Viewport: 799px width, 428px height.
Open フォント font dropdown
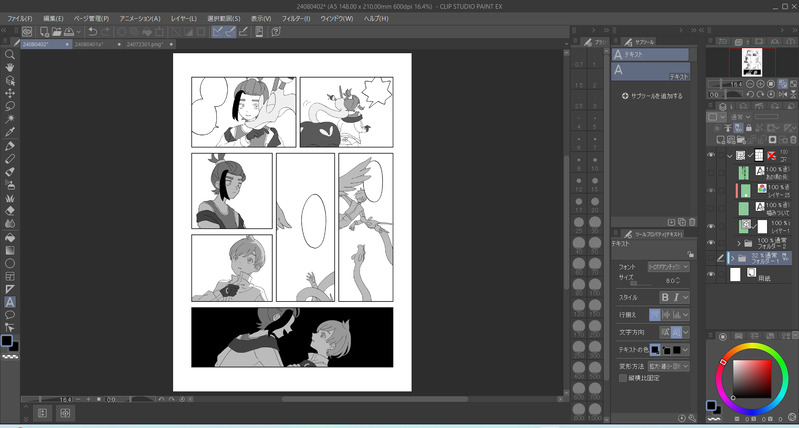click(x=668, y=266)
